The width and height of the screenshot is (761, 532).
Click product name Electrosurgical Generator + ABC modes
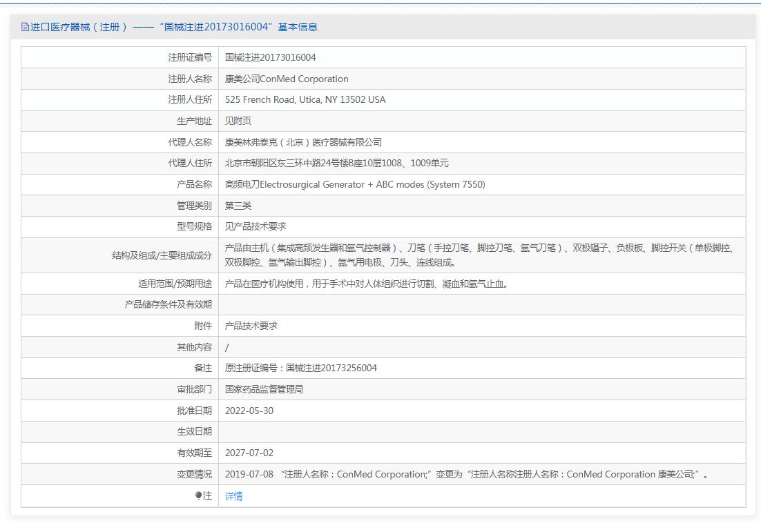(355, 185)
